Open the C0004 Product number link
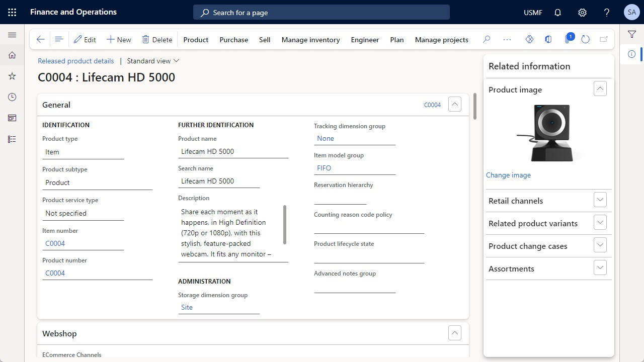This screenshot has height=362, width=644. coord(55,273)
